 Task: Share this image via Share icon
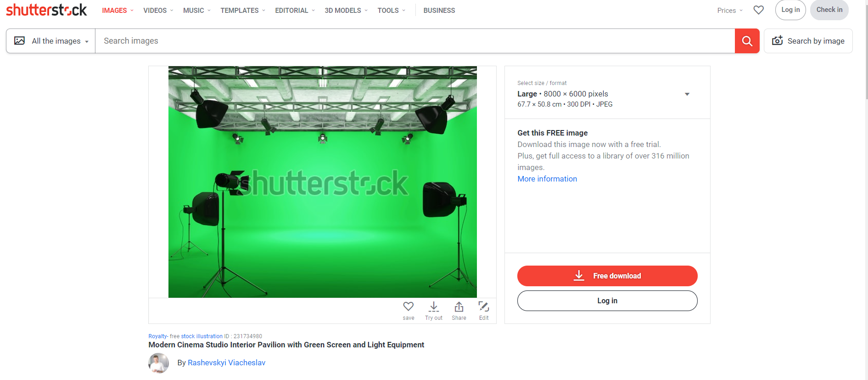point(459,306)
